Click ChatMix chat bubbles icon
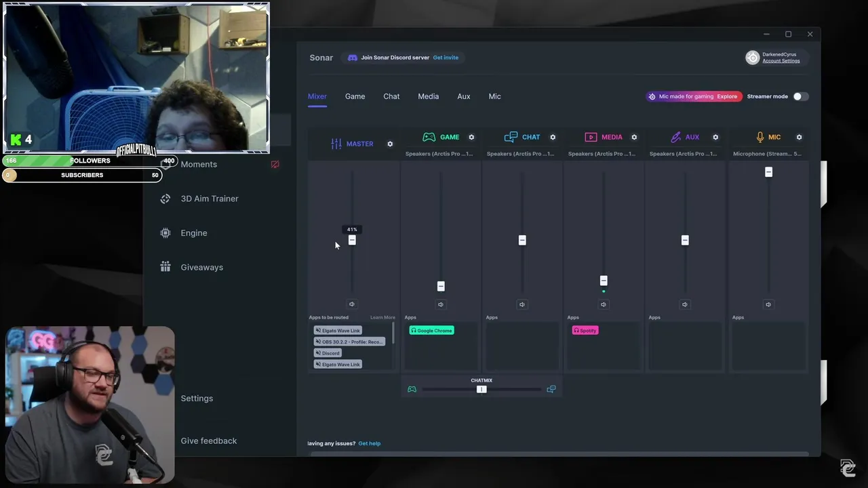Viewport: 868px width, 488px height. point(551,389)
